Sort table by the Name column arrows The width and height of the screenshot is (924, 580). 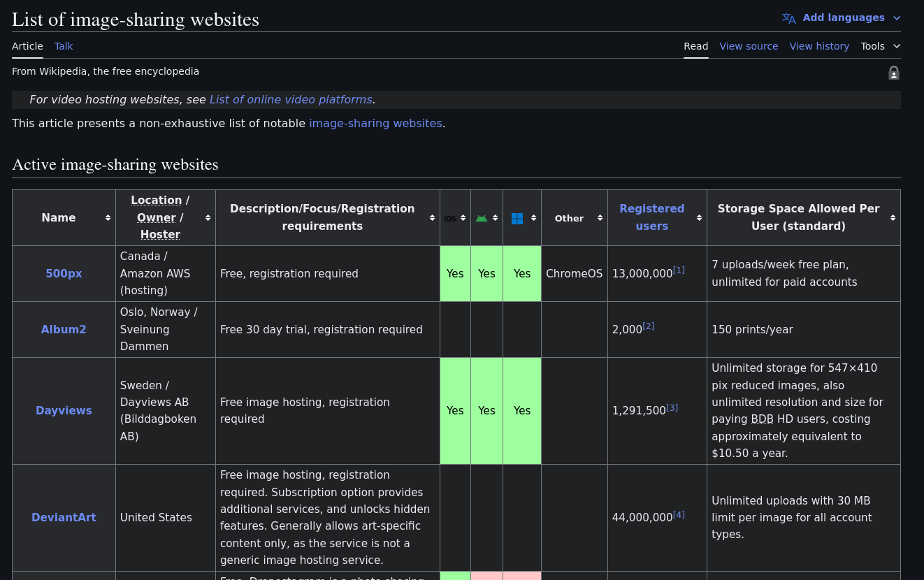108,218
